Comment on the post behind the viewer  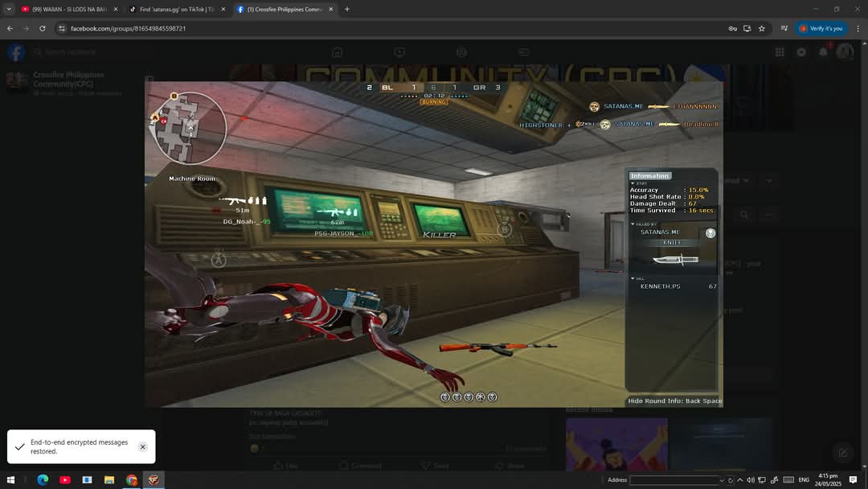(359, 466)
